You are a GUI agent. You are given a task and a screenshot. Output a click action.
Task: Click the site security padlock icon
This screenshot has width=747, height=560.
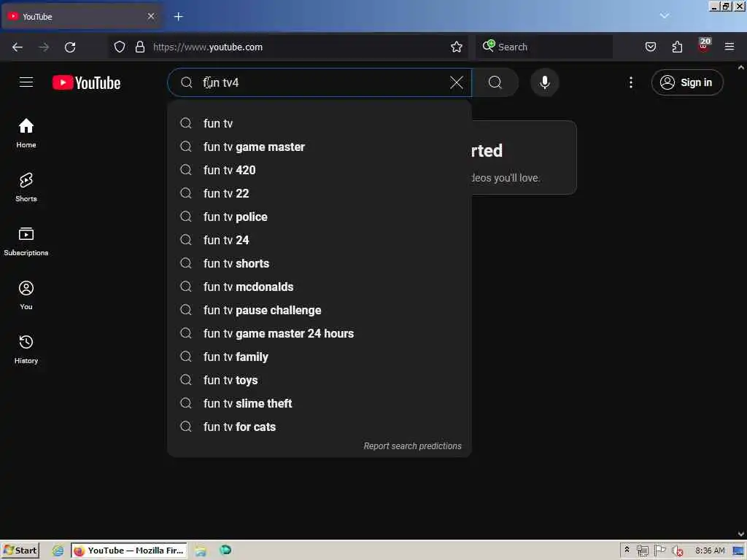pyautogui.click(x=139, y=47)
